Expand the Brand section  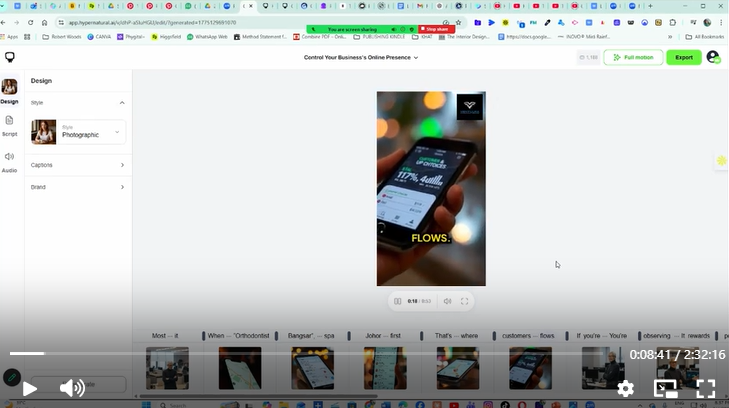coord(78,187)
